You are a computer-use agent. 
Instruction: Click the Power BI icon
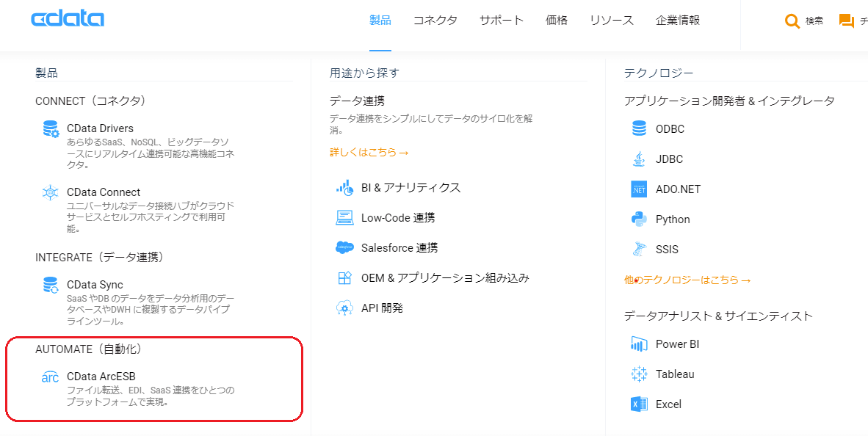639,344
